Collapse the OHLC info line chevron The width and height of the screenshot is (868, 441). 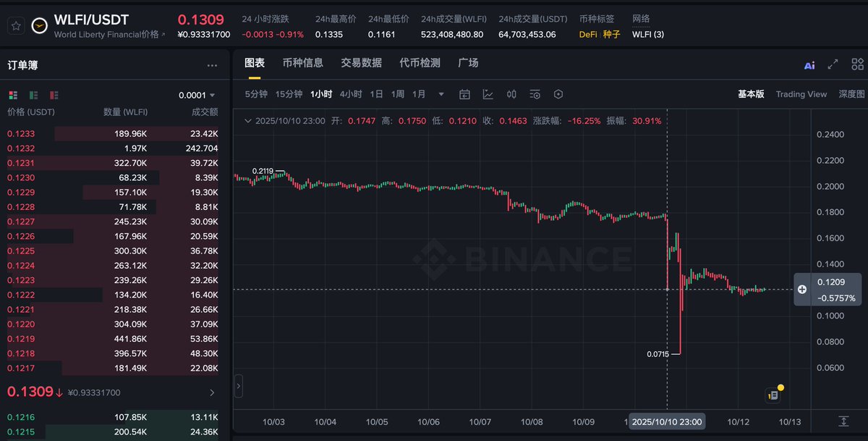(x=248, y=121)
